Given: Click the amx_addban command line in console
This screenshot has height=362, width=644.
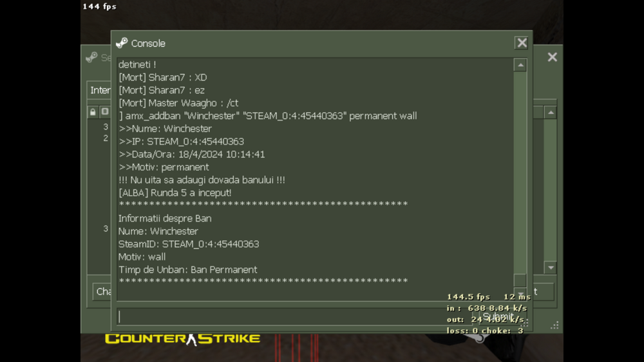Looking at the screenshot, I should pyautogui.click(x=268, y=116).
